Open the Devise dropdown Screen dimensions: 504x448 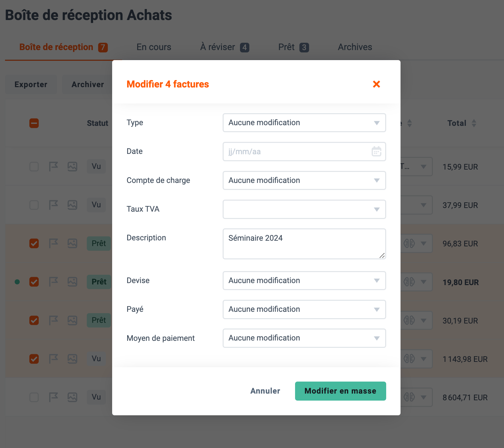[x=304, y=280]
